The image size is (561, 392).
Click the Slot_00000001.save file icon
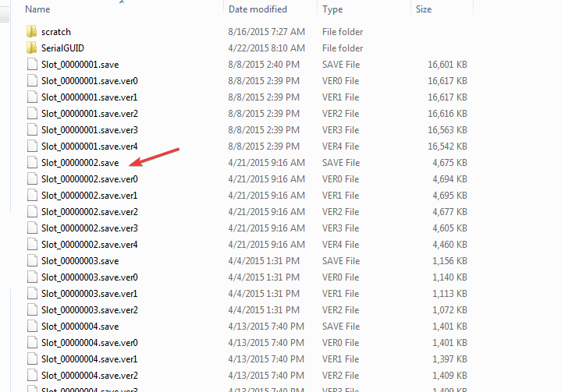coord(32,65)
